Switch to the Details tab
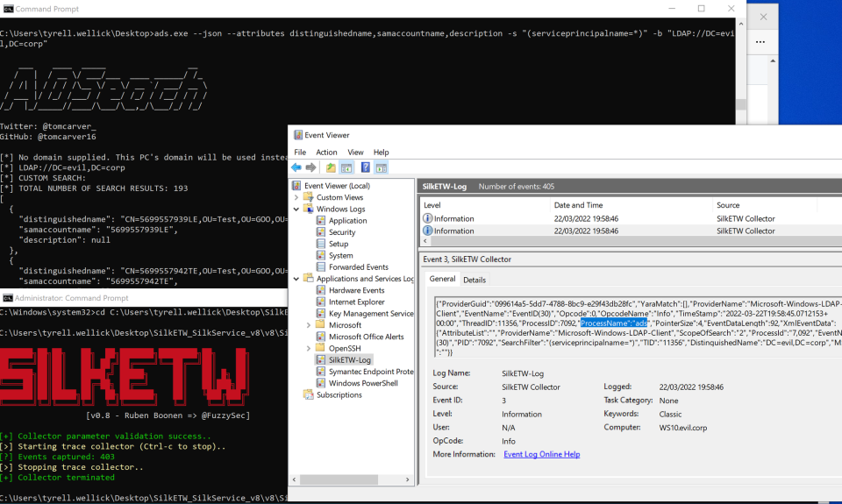The width and height of the screenshot is (842, 504). tap(475, 280)
